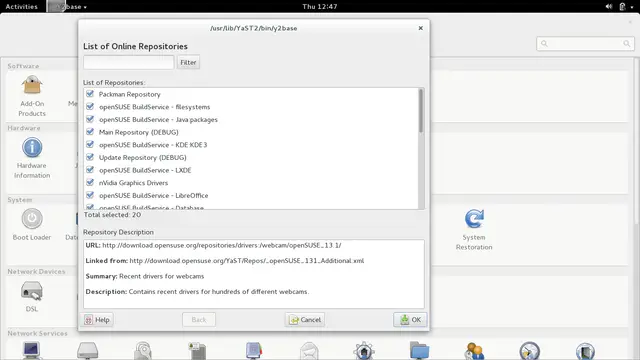Select the "Packman Repository" row text
This screenshot has height=360, width=640.
click(129, 94)
